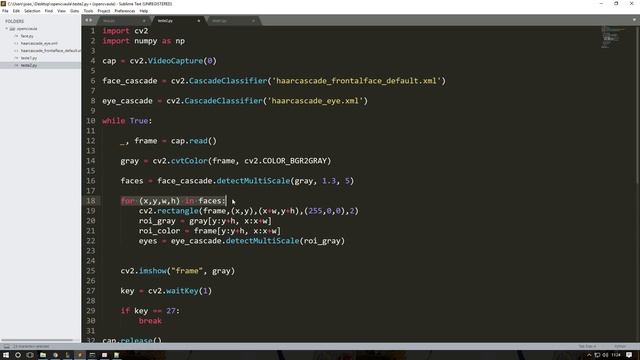Open Sublime Text taskbar icon
The height and width of the screenshot is (360, 640).
pyautogui.click(x=80, y=355)
